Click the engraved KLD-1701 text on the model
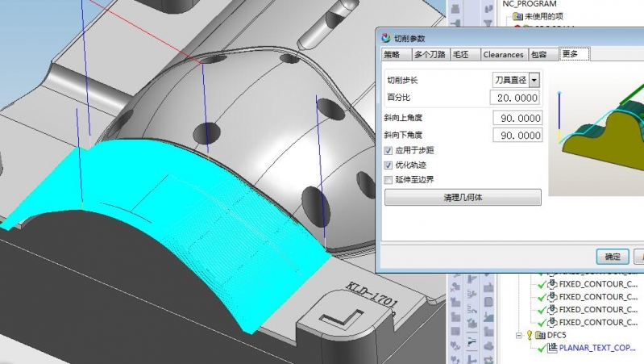 (x=372, y=295)
